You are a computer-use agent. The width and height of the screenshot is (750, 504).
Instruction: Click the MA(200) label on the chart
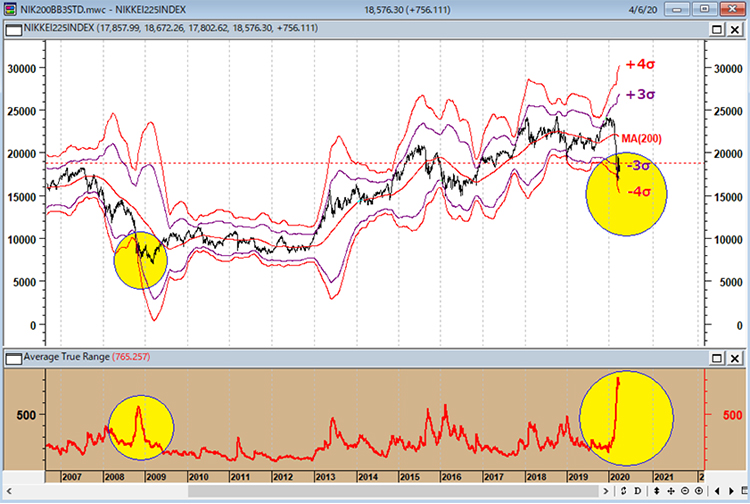pos(641,138)
